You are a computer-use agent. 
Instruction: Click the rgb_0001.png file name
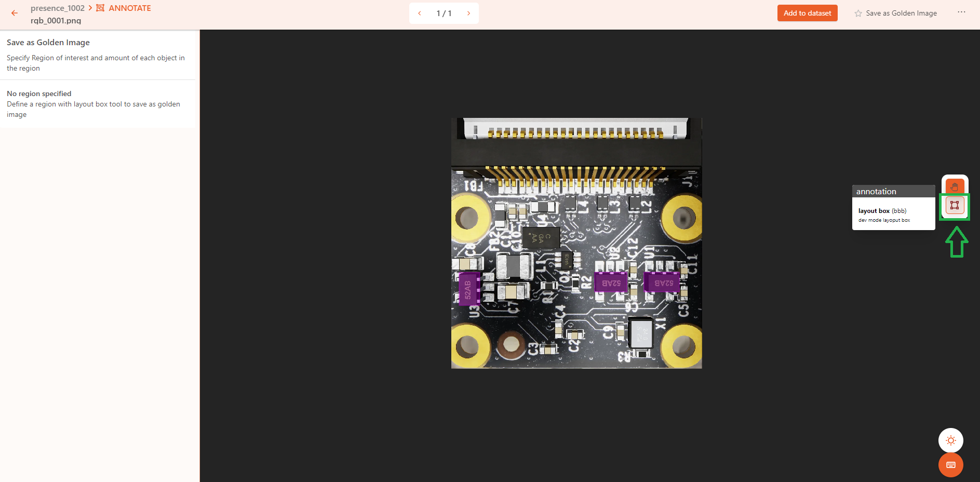coord(56,21)
